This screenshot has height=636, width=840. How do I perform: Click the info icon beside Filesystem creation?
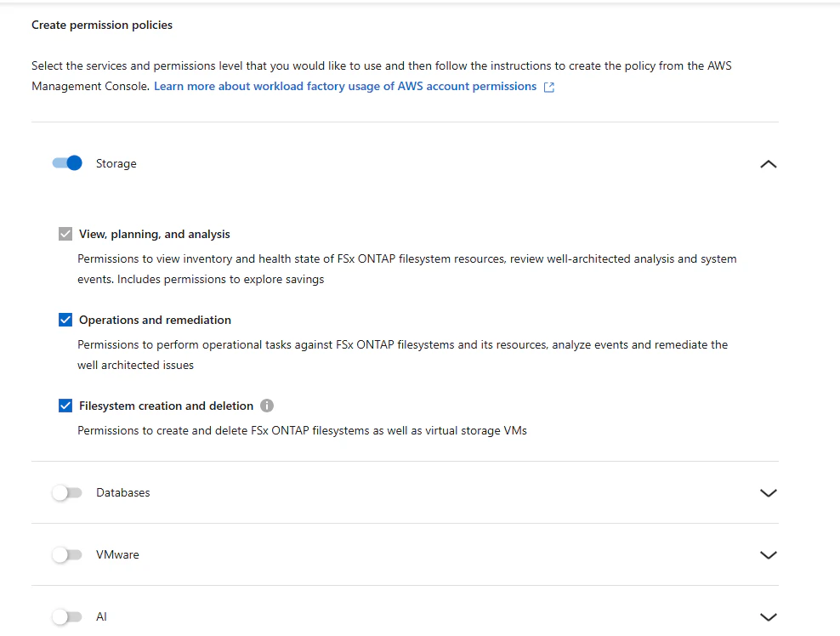[x=267, y=406]
